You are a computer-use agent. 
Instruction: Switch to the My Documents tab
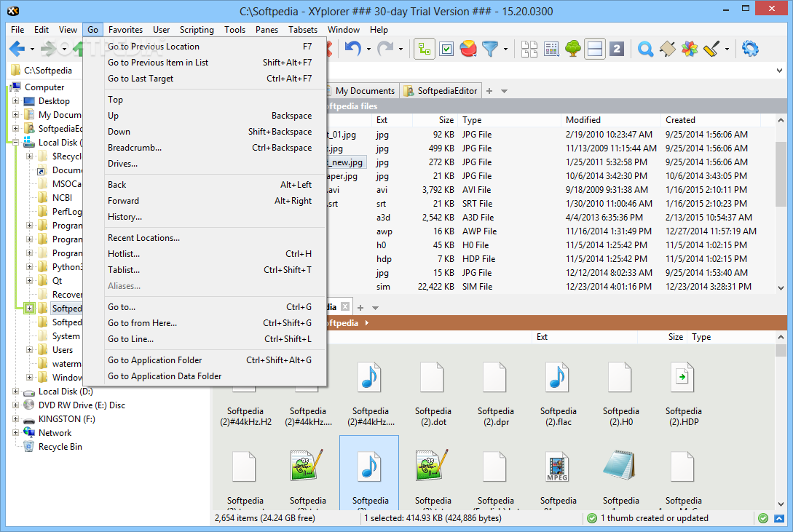click(363, 91)
